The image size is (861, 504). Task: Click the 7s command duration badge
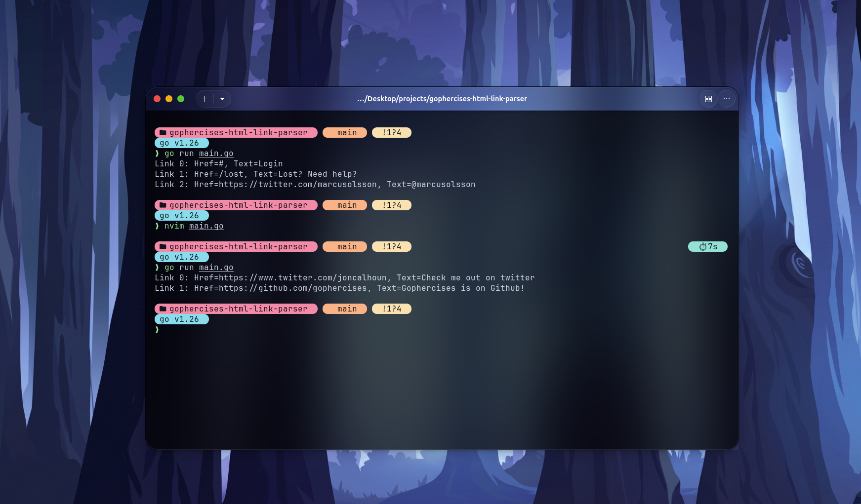[708, 246]
